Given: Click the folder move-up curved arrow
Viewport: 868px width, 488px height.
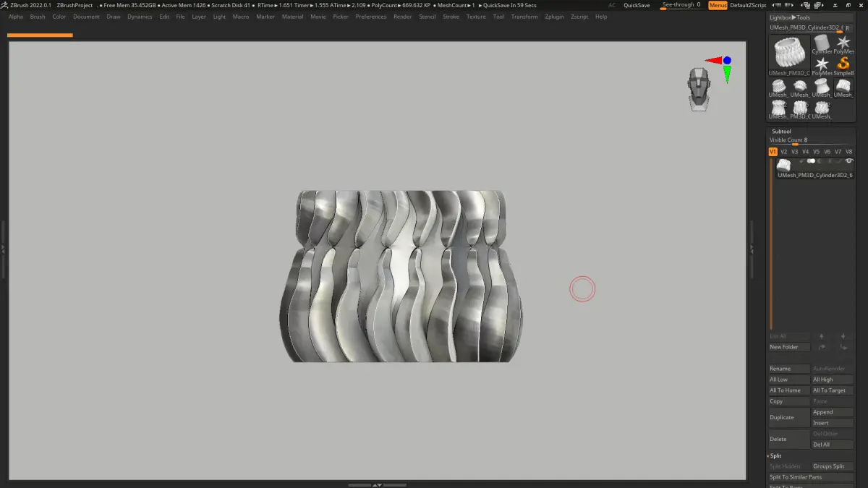Looking at the screenshot, I should pos(822,347).
